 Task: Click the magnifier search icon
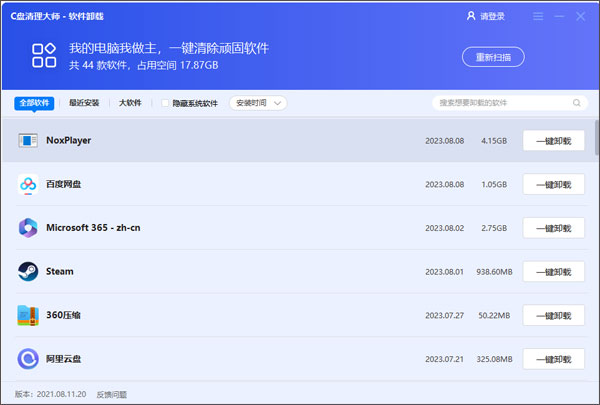pos(577,103)
